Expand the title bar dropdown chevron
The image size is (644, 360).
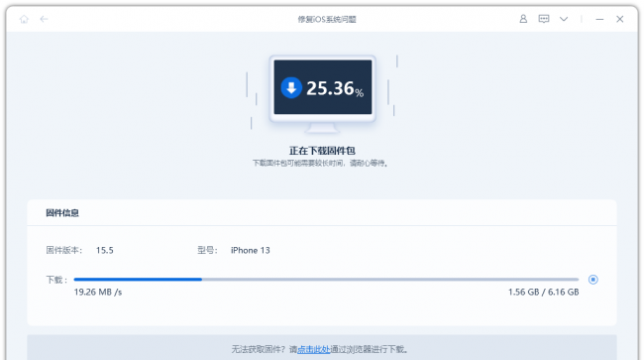(x=564, y=19)
